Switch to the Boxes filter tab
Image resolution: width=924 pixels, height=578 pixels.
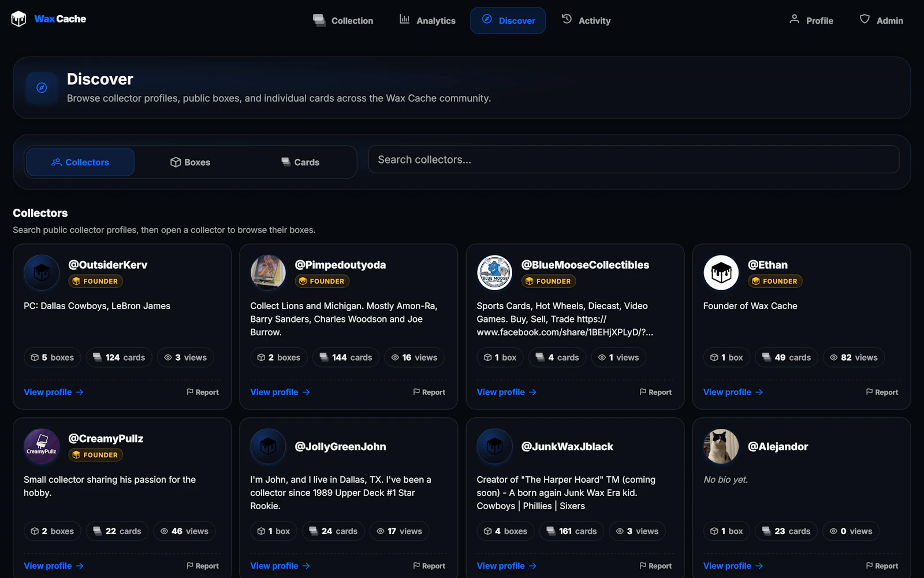coord(190,162)
